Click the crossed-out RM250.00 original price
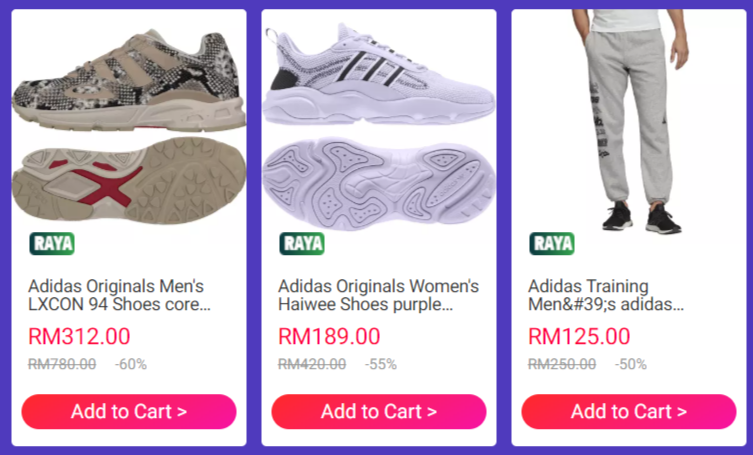753x455 pixels. [x=562, y=364]
